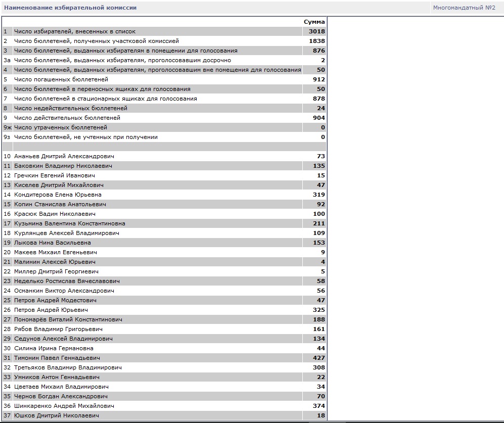The image size is (504, 423).
Task: Click the 'Многомандатный №2' column header
Action: tap(464, 8)
